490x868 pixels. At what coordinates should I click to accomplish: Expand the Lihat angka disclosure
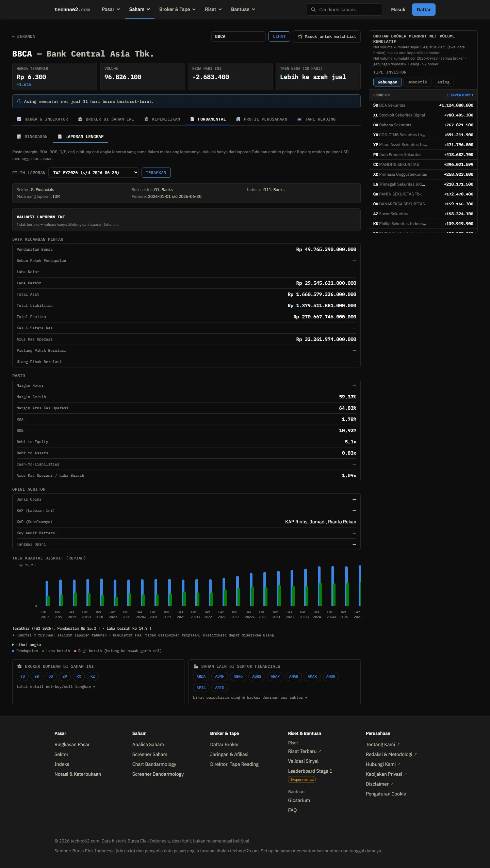pyautogui.click(x=27, y=645)
